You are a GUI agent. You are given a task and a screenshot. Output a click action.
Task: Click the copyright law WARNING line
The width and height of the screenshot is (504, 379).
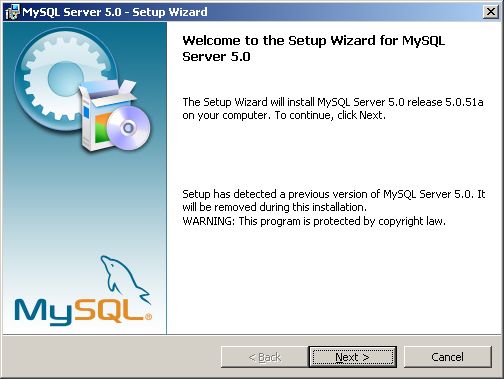[314, 221]
